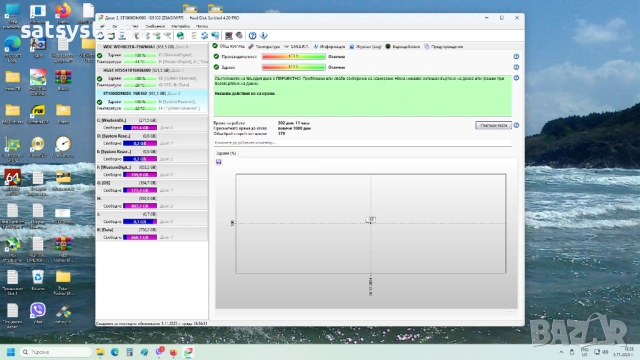Click the save icon above the health graph
The image size is (640, 360).
pyautogui.click(x=219, y=162)
